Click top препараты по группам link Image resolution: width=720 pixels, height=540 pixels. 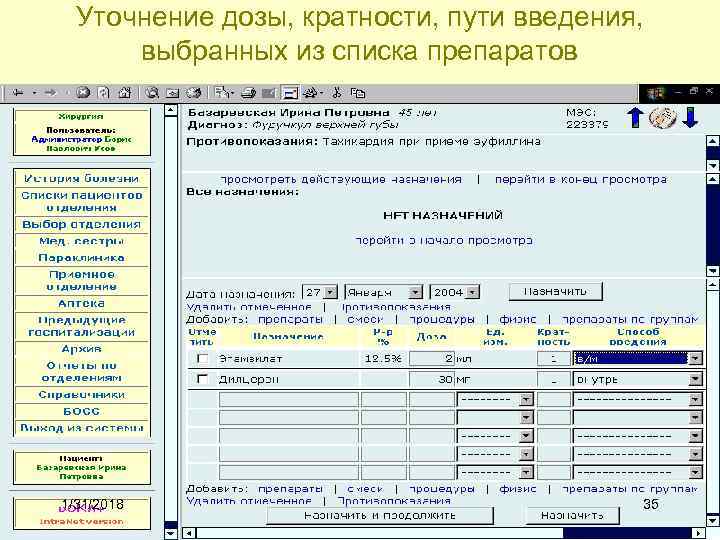630,319
